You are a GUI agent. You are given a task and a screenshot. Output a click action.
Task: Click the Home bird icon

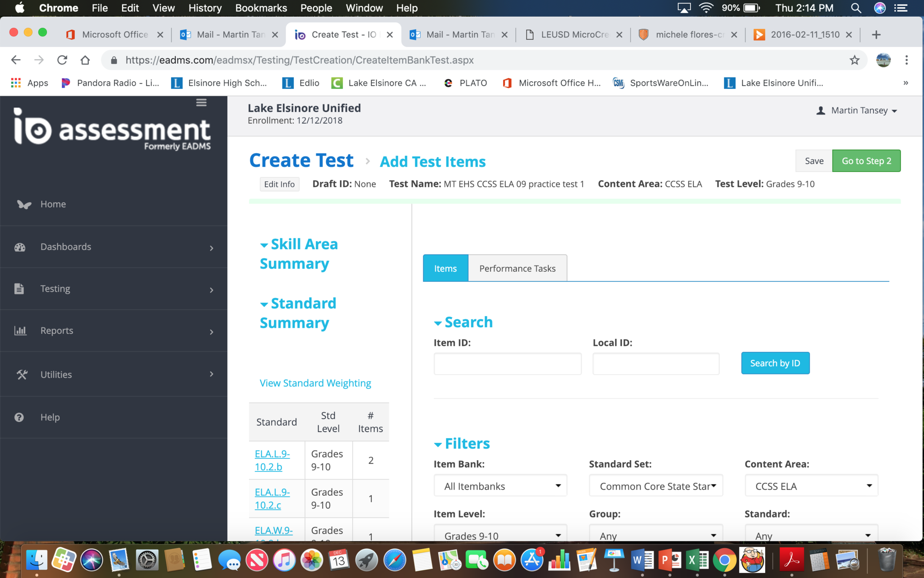tap(24, 204)
